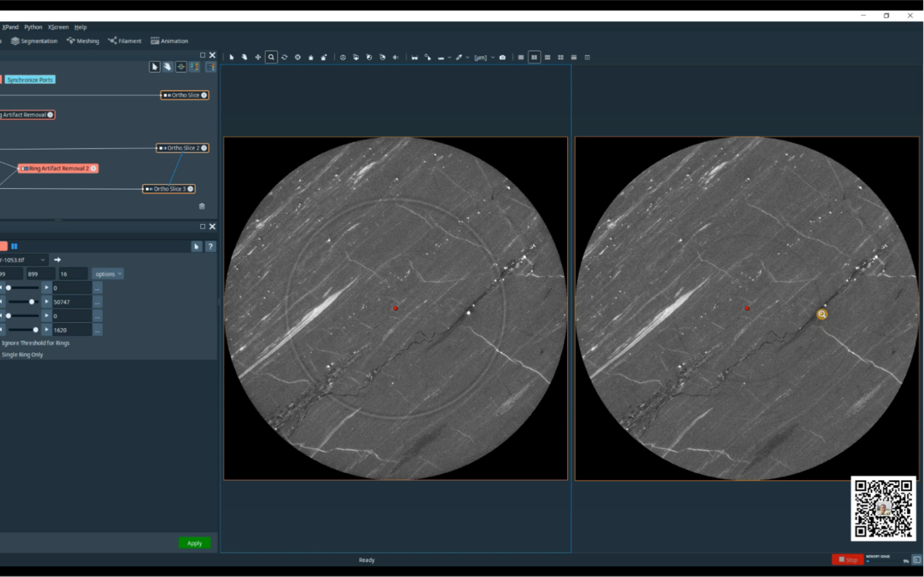924x577 pixels.
Task: Click the color picker pipette icon
Action: 459,57
